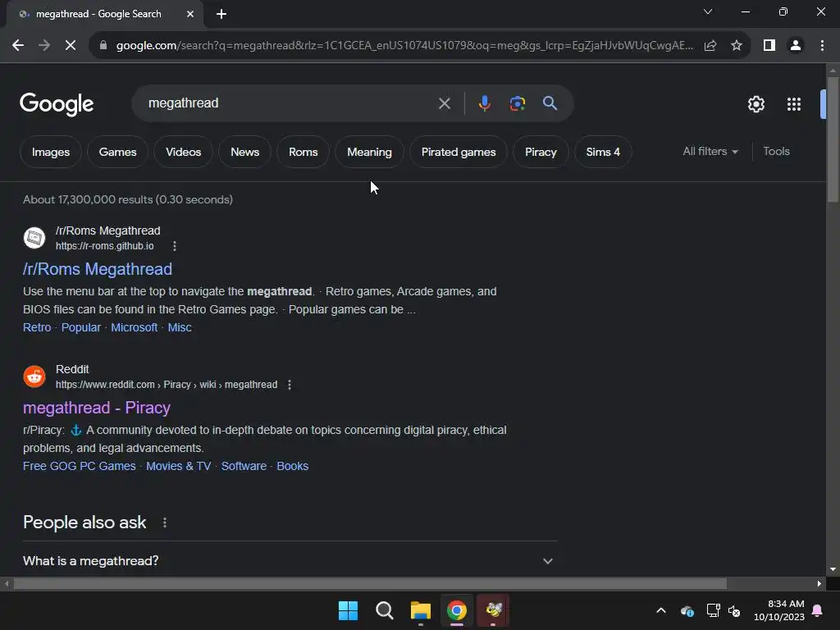Open the Movies & TV sitelink
840x630 pixels.
pos(178,466)
